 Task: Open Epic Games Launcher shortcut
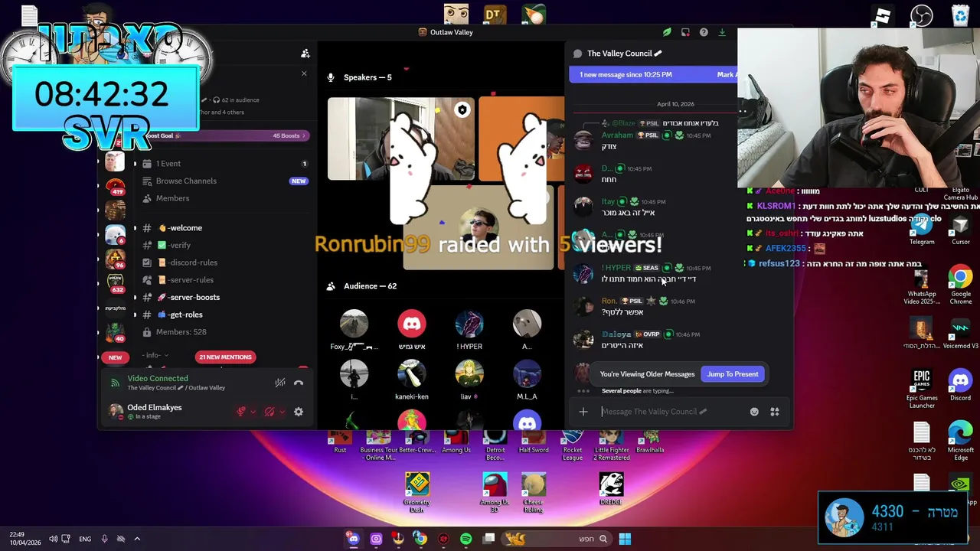[922, 388]
